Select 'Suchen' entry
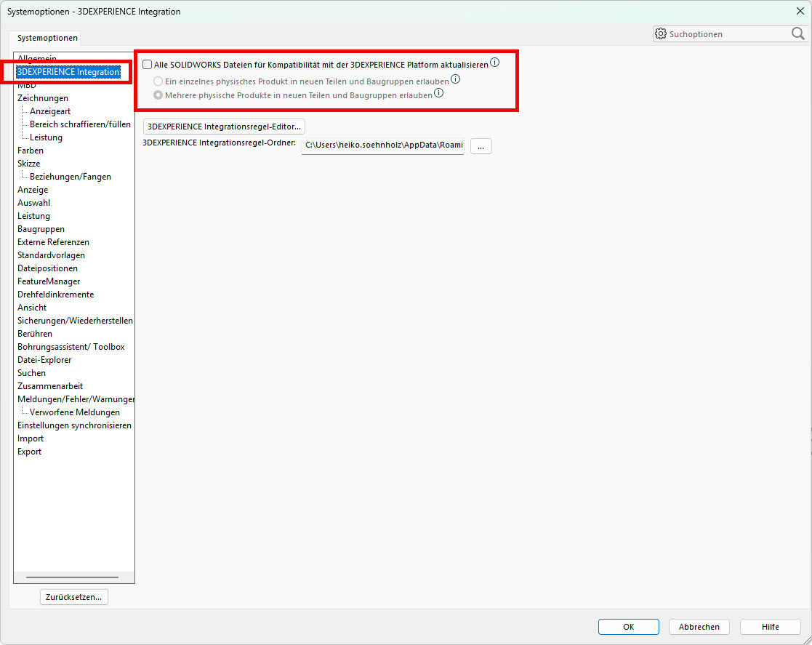The height and width of the screenshot is (645, 812). pos(31,373)
